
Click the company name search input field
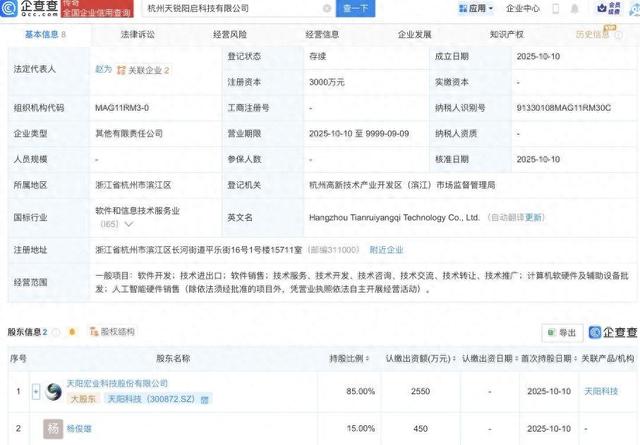pos(240,9)
